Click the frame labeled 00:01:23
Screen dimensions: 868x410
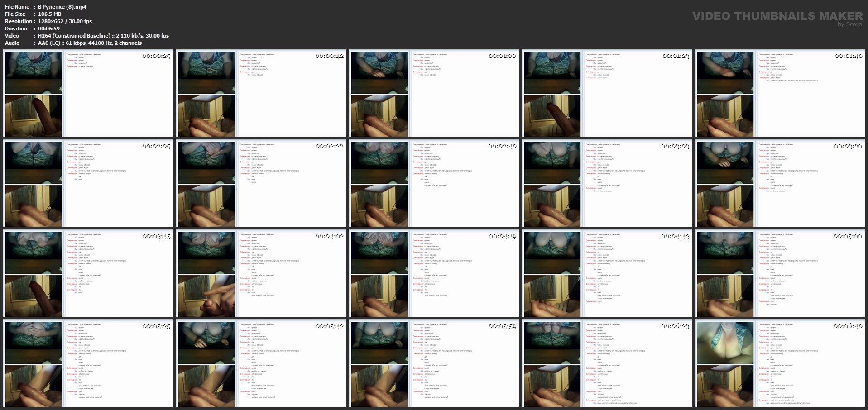[607, 94]
